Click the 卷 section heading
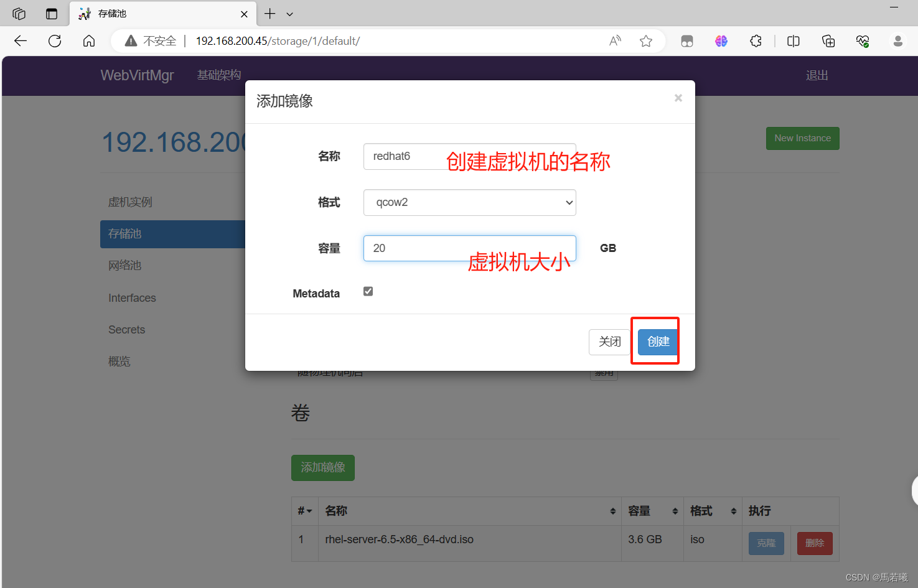The height and width of the screenshot is (588, 918). coord(301,413)
